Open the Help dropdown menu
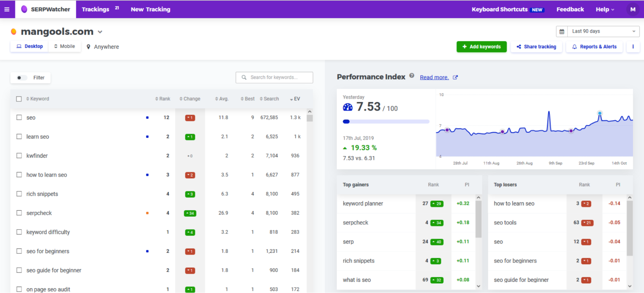 [605, 9]
